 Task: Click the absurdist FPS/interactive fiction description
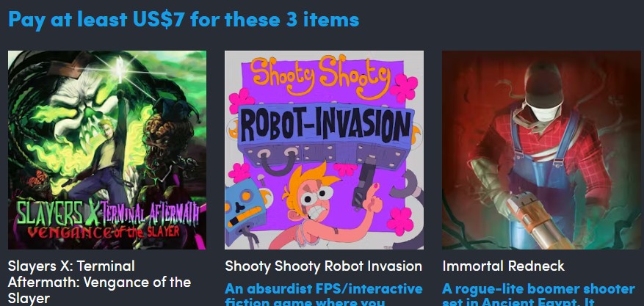pos(324,294)
